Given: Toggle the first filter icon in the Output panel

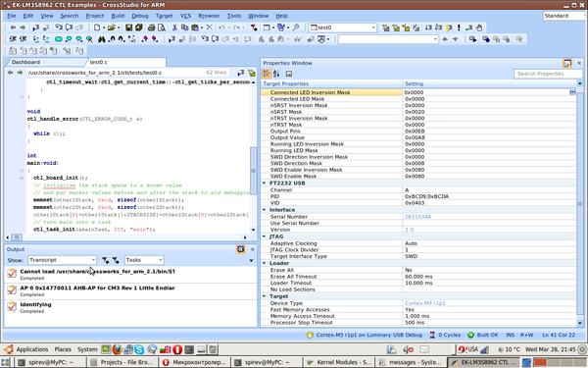Looking at the screenshot, I should [105, 260].
